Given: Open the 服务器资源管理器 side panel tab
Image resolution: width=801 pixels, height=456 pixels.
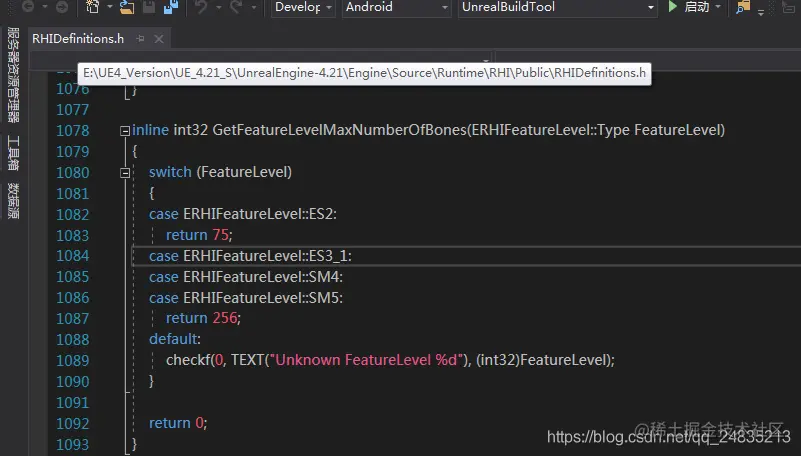Looking at the screenshot, I should point(13,75).
